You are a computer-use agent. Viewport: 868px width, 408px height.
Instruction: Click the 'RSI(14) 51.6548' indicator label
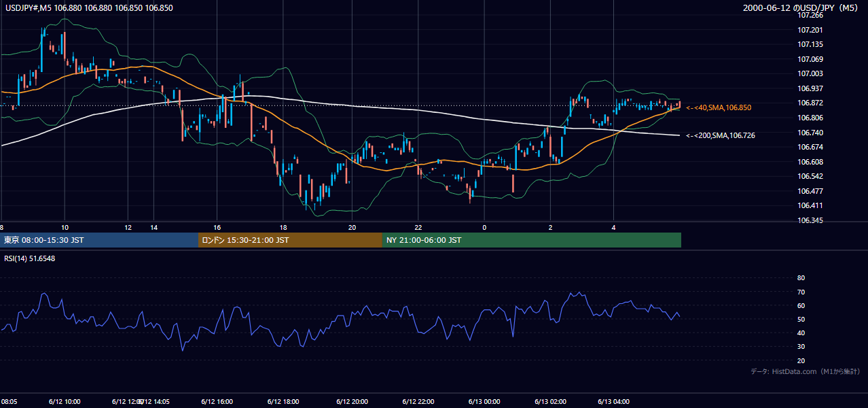(30, 258)
